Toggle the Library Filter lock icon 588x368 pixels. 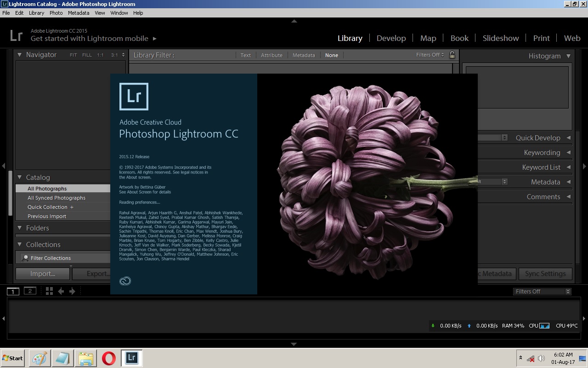pyautogui.click(x=452, y=55)
